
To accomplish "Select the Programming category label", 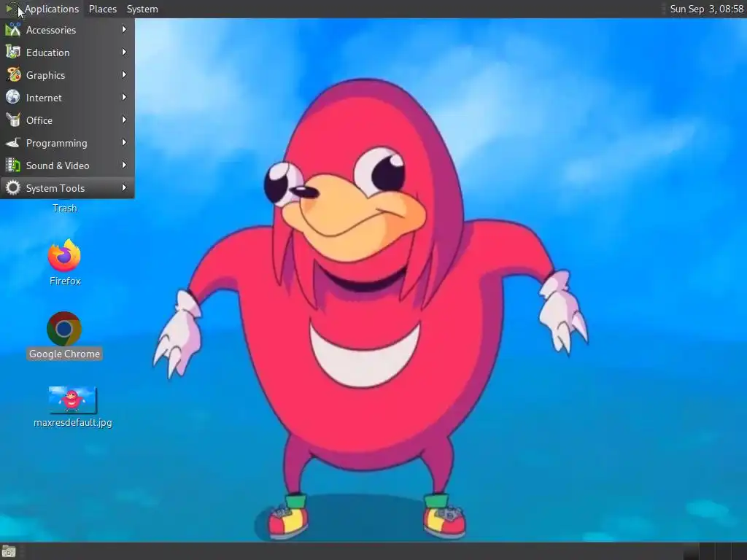I will pyautogui.click(x=57, y=143).
